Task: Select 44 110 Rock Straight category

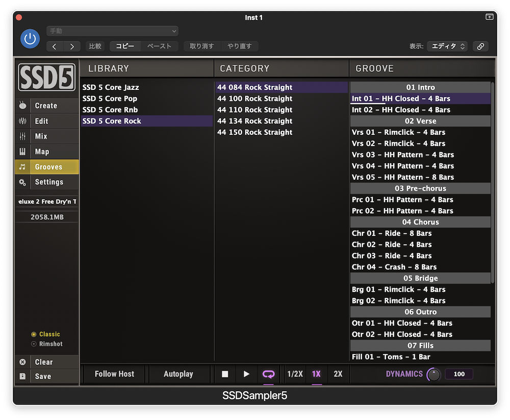Action: click(282, 110)
